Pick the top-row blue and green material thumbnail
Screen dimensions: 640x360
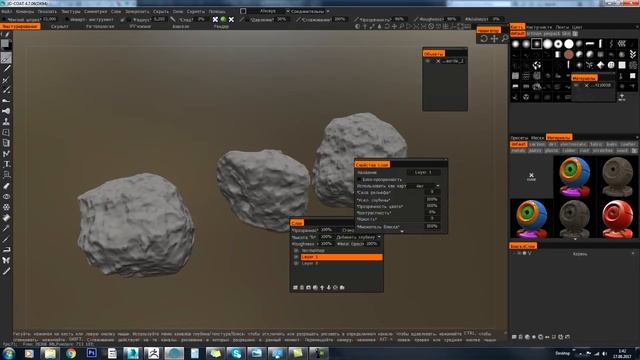tap(574, 177)
